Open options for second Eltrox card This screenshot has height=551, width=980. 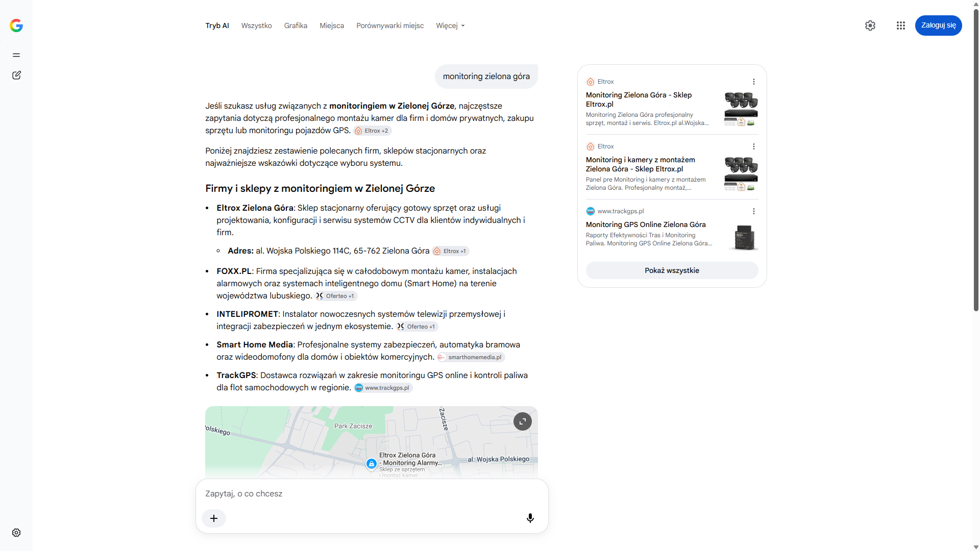click(x=754, y=146)
